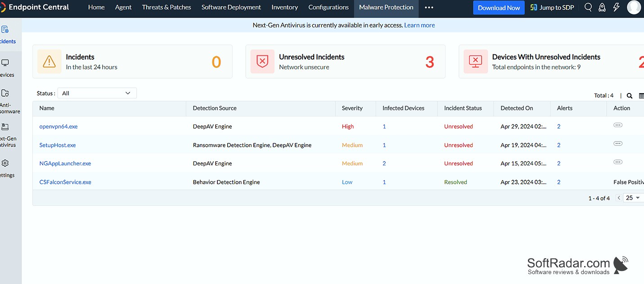Go to previous page arrow in pagination

[619, 198]
